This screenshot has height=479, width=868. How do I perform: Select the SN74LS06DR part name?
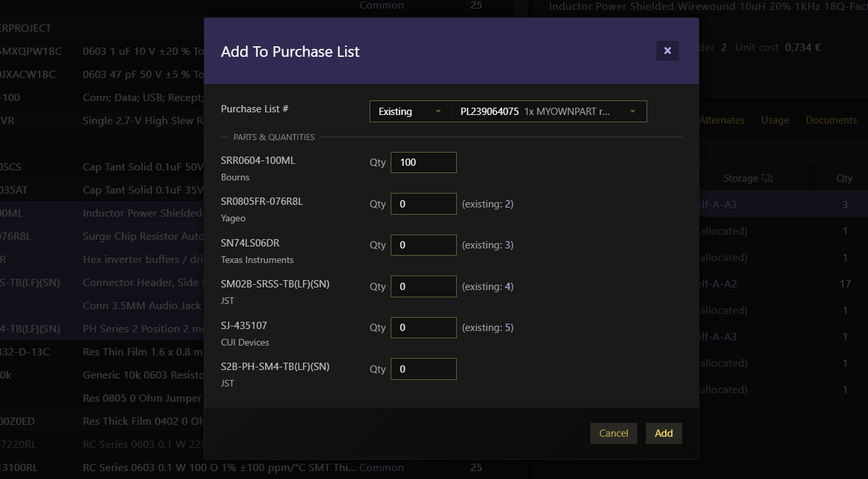250,243
